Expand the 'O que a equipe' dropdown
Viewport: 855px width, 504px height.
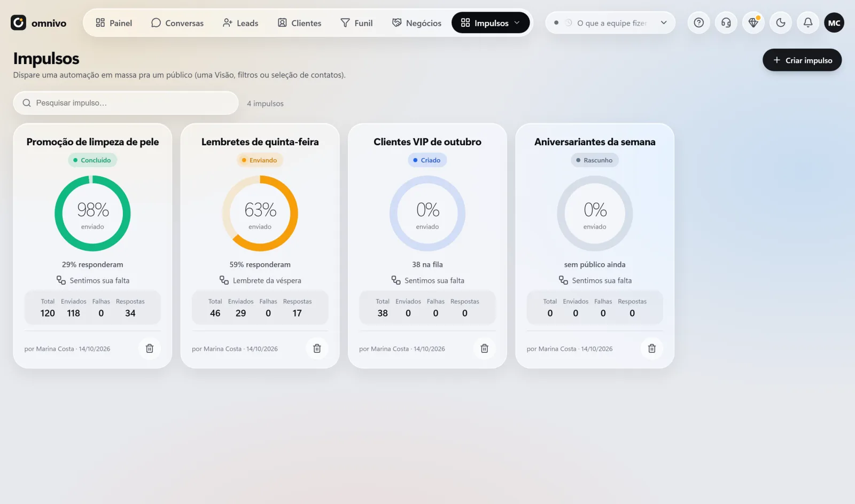coord(610,23)
